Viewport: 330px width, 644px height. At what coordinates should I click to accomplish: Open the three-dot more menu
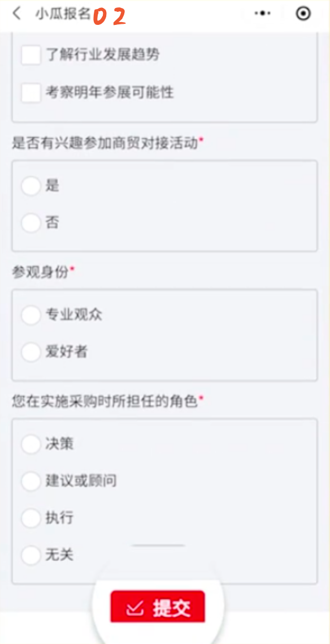click(263, 13)
